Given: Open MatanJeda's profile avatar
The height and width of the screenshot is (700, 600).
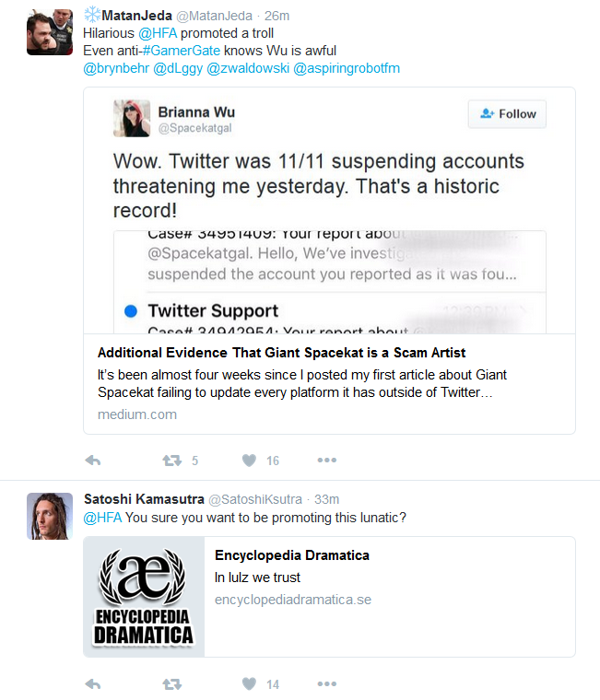Looking at the screenshot, I should coord(50,32).
